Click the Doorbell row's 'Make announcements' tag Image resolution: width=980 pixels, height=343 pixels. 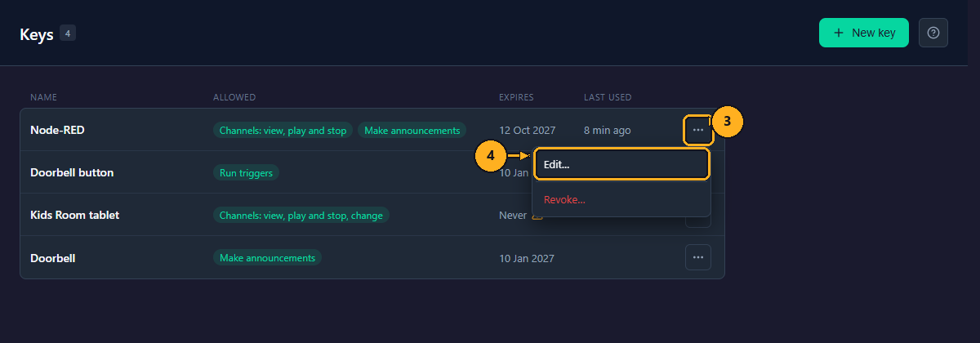click(x=267, y=257)
